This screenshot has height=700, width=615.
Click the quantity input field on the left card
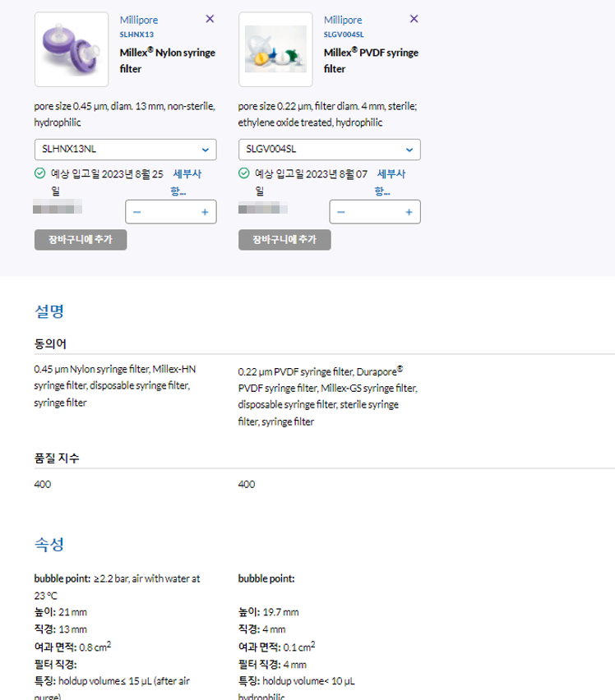pyautogui.click(x=170, y=212)
